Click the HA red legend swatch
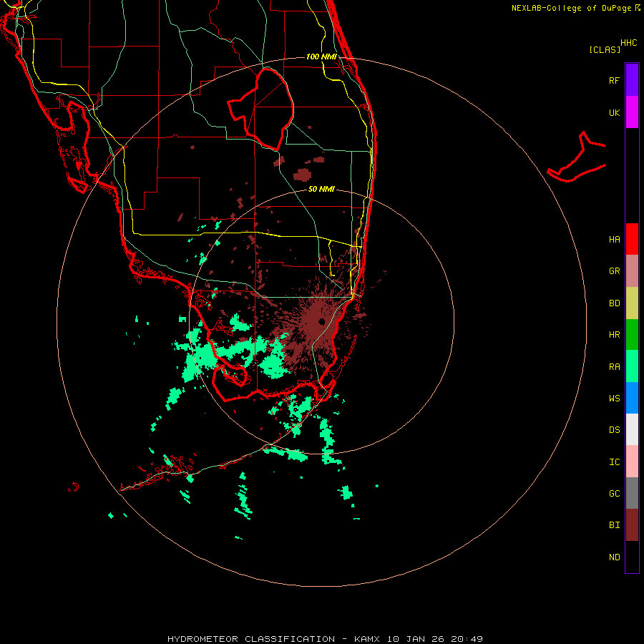 632,239
